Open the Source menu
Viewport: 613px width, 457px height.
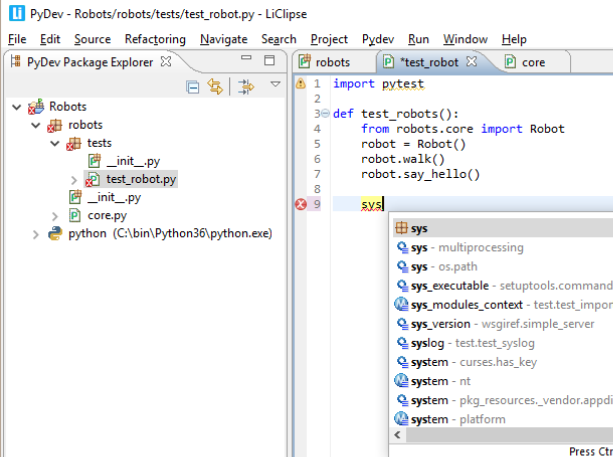[92, 39]
